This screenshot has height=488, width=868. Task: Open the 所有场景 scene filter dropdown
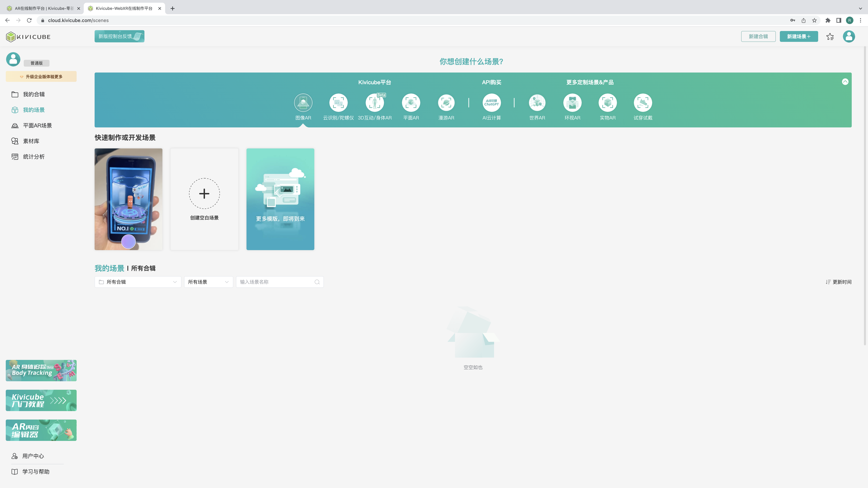click(208, 282)
